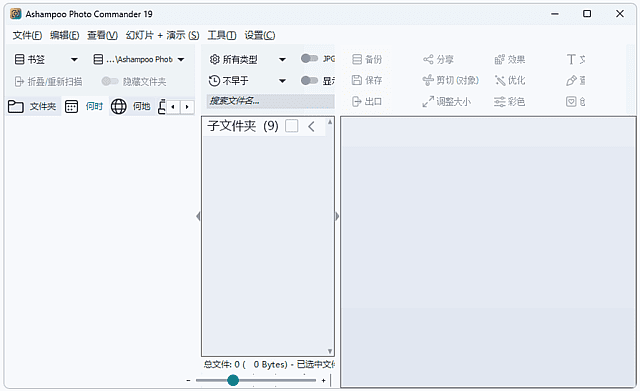Click the image preview pane
640x391 pixels.
point(488,251)
